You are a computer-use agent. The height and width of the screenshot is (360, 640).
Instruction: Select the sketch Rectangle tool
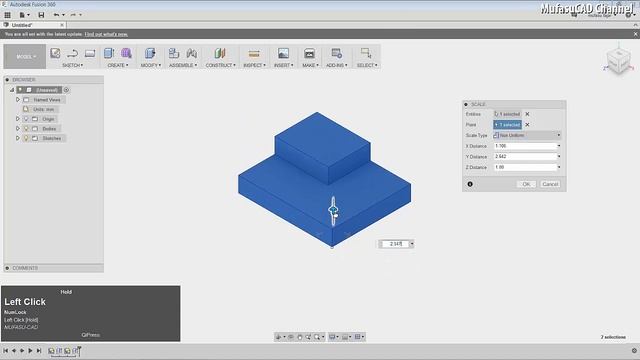[x=90, y=53]
